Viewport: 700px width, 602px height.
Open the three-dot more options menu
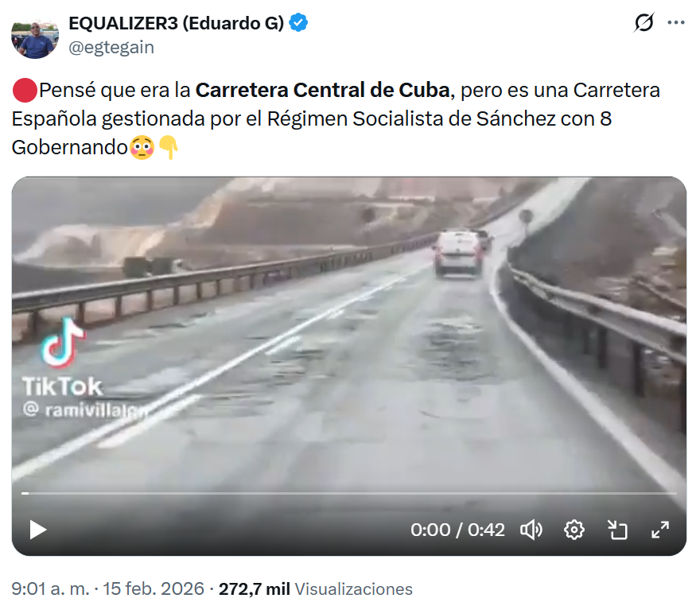tap(676, 22)
